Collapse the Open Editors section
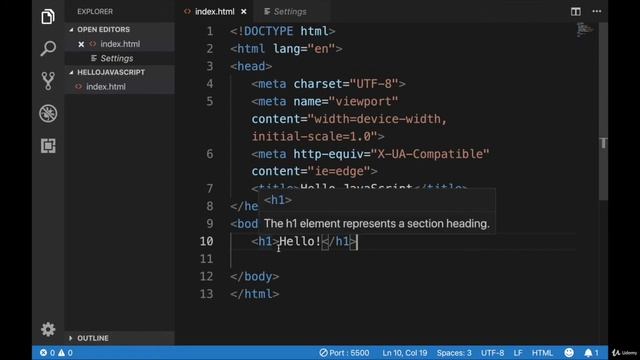Screen dimensions: 640x360 click(x=104, y=29)
